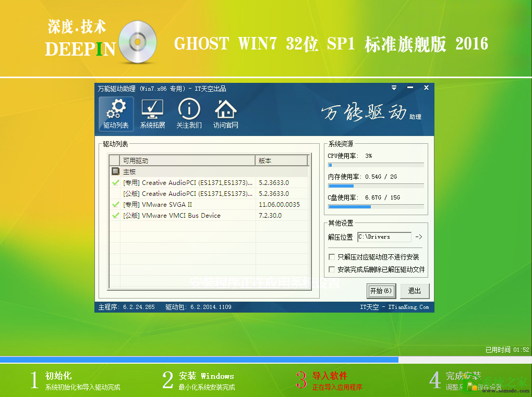Click the C盘使用率 progress bar
The image size is (532, 397).
(376, 206)
